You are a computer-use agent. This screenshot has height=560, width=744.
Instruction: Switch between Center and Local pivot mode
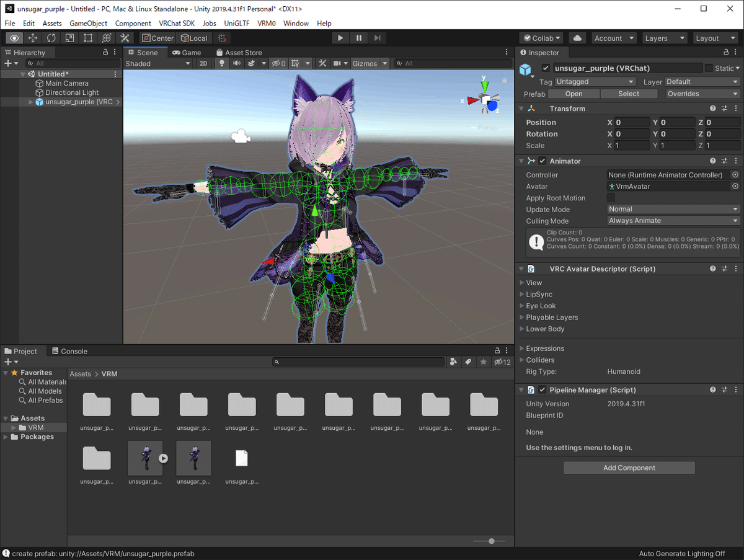coord(157,38)
